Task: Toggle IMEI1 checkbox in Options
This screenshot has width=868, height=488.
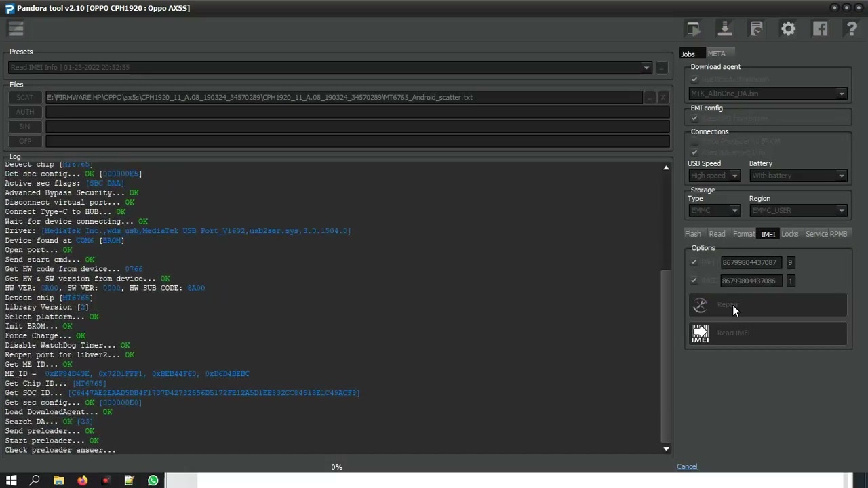Action: click(694, 262)
